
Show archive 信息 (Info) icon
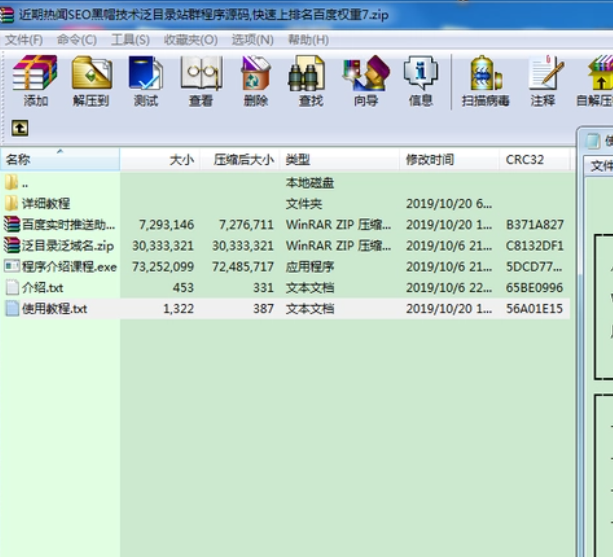pyautogui.click(x=420, y=73)
